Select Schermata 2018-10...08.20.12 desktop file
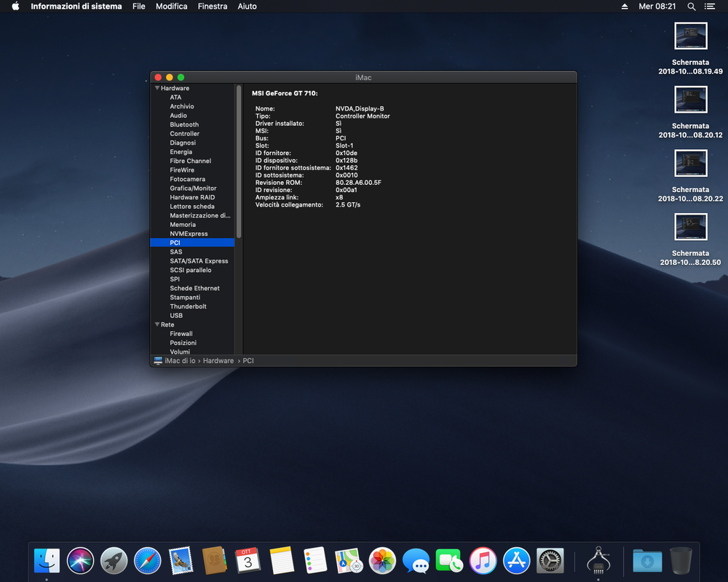Image resolution: width=728 pixels, height=582 pixels. tap(690, 112)
